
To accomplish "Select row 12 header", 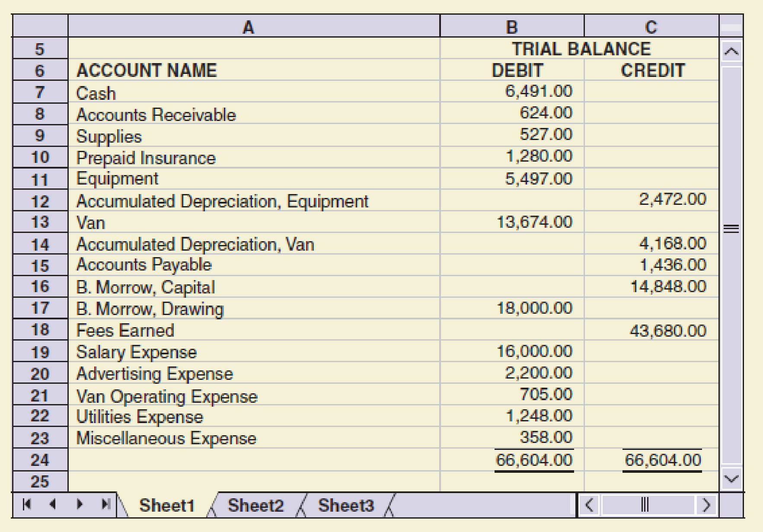I will click(40, 201).
